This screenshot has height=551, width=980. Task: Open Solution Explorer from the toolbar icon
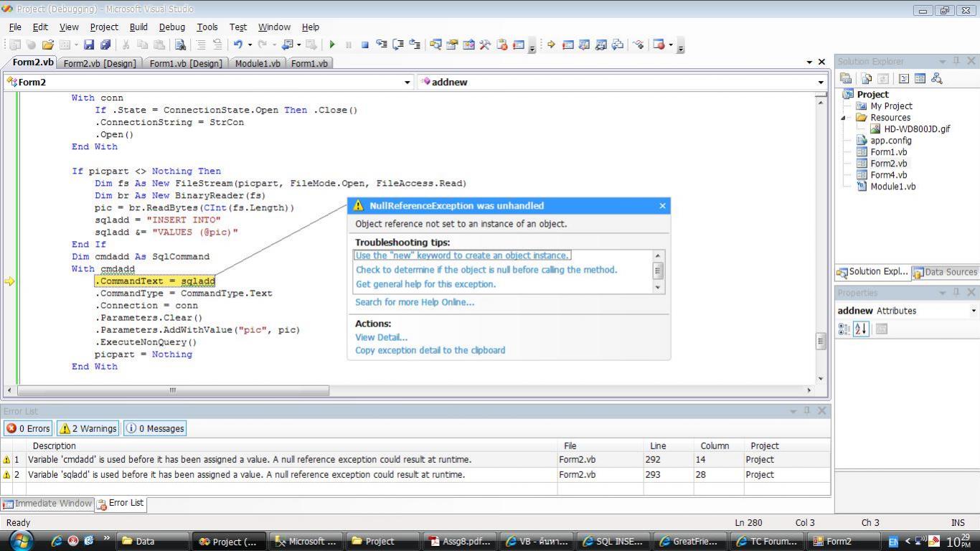(x=435, y=44)
